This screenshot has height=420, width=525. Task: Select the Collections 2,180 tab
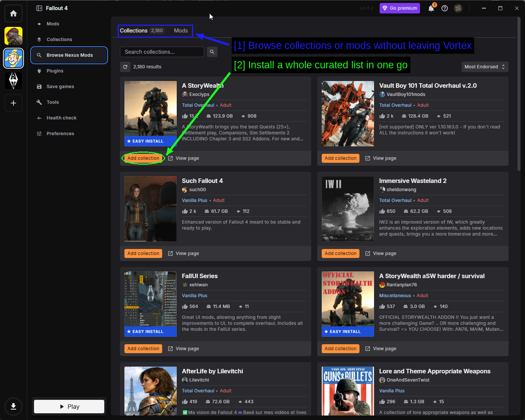142,31
